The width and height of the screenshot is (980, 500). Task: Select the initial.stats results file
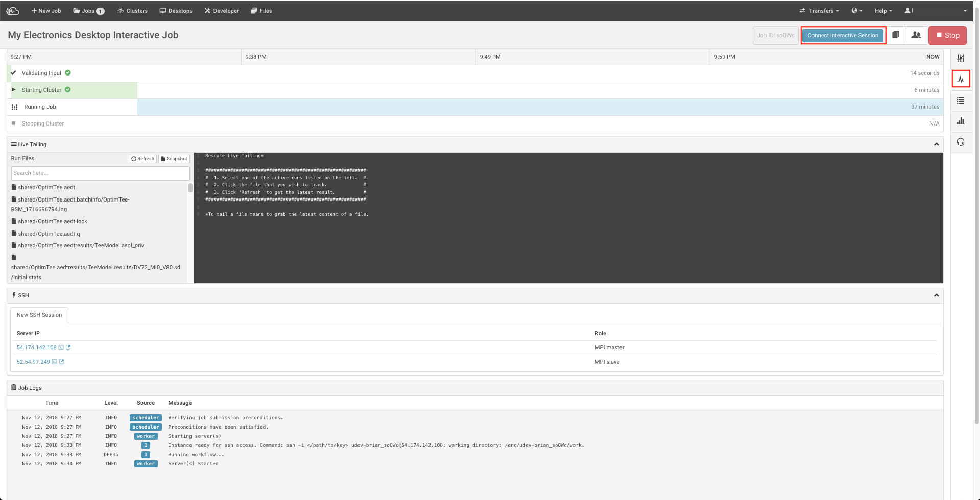pyautogui.click(x=95, y=267)
